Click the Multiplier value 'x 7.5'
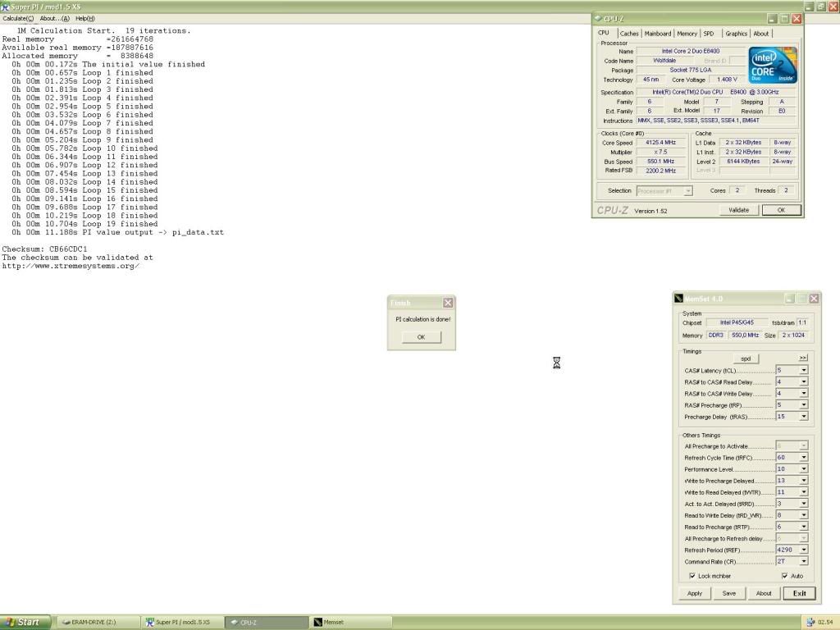840x630 pixels. pos(661,152)
